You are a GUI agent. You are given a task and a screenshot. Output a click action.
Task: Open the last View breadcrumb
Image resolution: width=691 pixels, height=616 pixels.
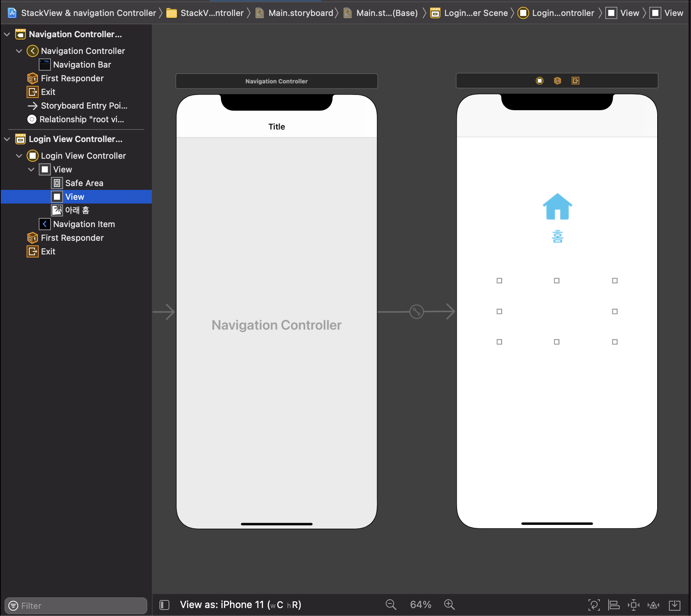click(667, 13)
